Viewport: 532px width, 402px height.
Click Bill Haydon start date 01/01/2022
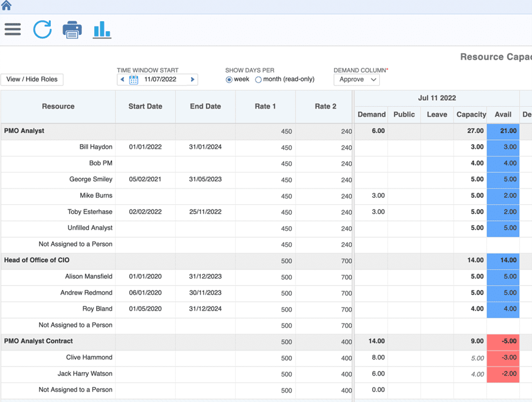pos(145,147)
